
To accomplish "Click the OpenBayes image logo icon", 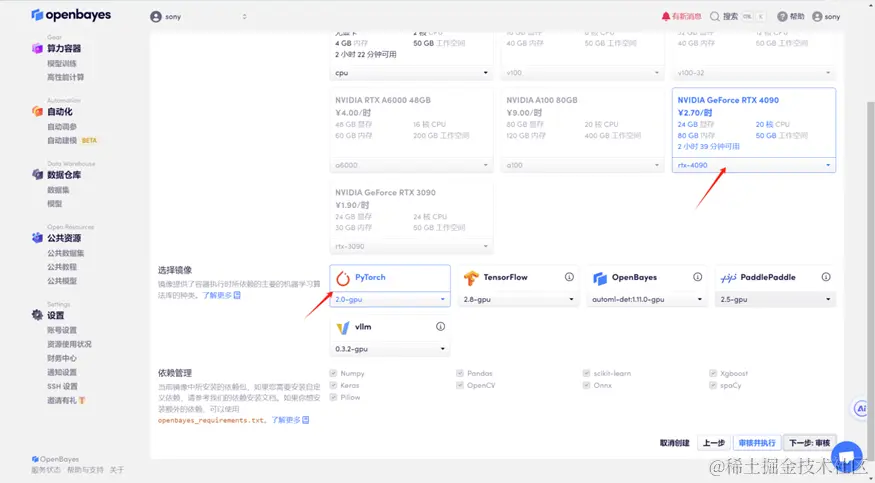I will 599,278.
